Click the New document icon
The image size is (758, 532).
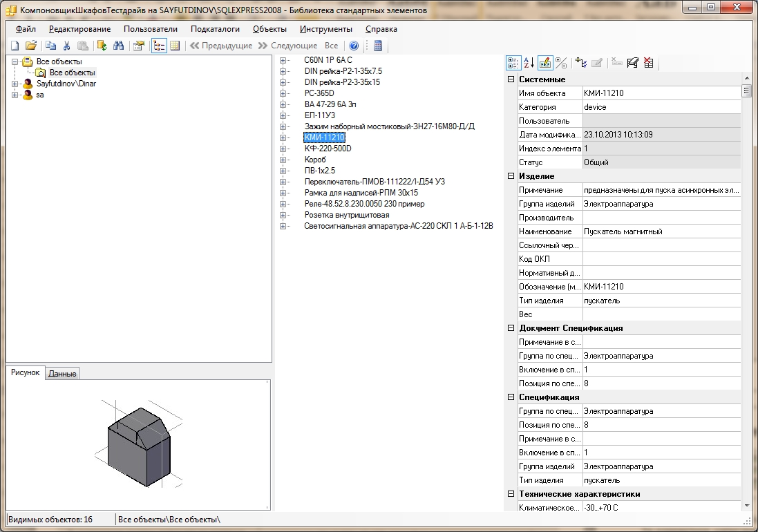pyautogui.click(x=15, y=46)
